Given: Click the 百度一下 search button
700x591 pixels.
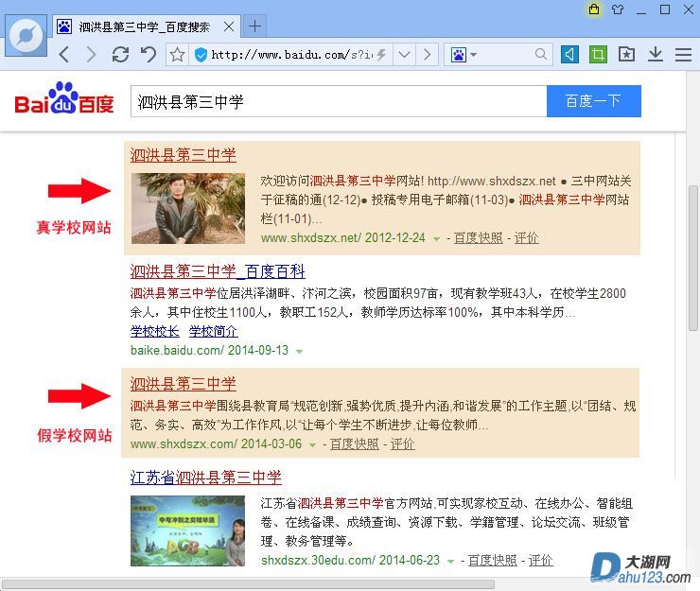Looking at the screenshot, I should pyautogui.click(x=594, y=101).
